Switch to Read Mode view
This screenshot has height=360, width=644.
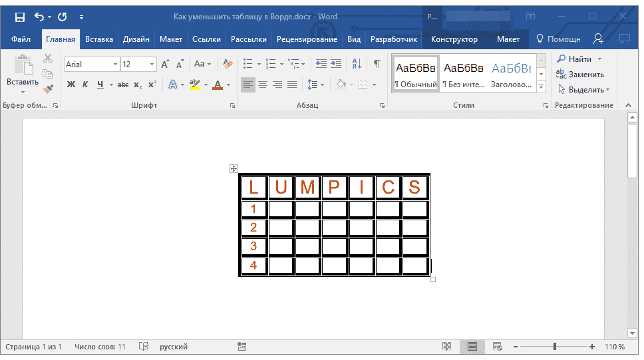coord(447,347)
